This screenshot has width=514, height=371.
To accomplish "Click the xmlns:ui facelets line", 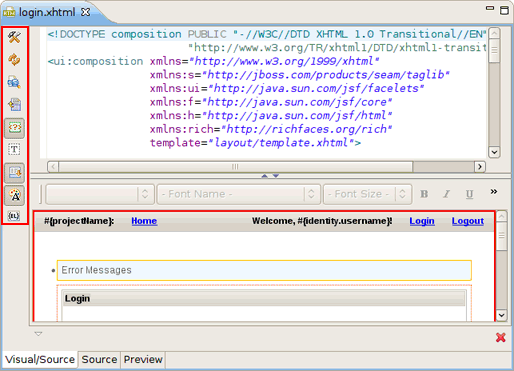I will tap(287, 89).
